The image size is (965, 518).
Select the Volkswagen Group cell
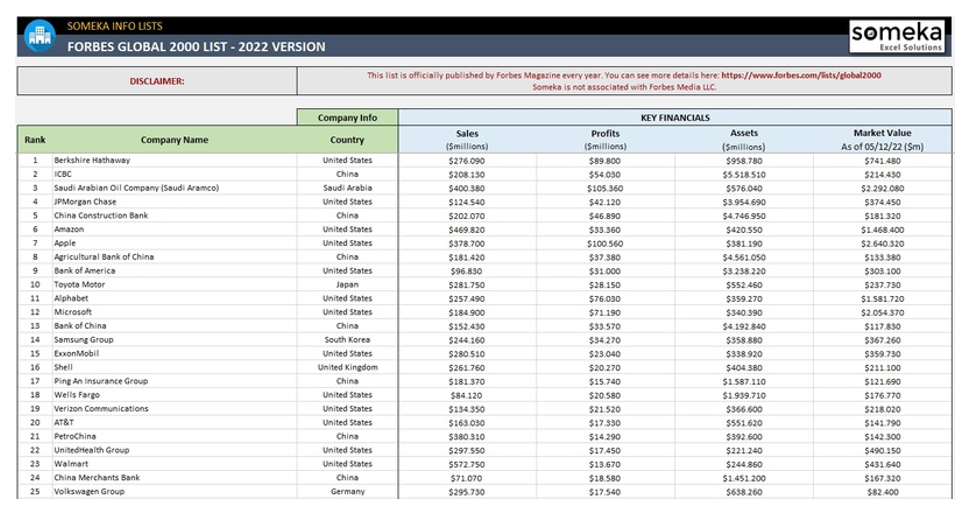click(x=174, y=492)
